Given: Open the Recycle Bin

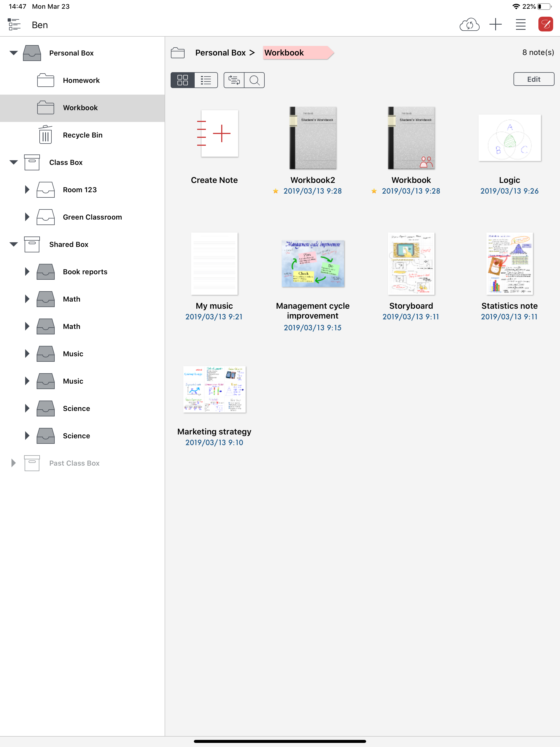Looking at the screenshot, I should [82, 135].
